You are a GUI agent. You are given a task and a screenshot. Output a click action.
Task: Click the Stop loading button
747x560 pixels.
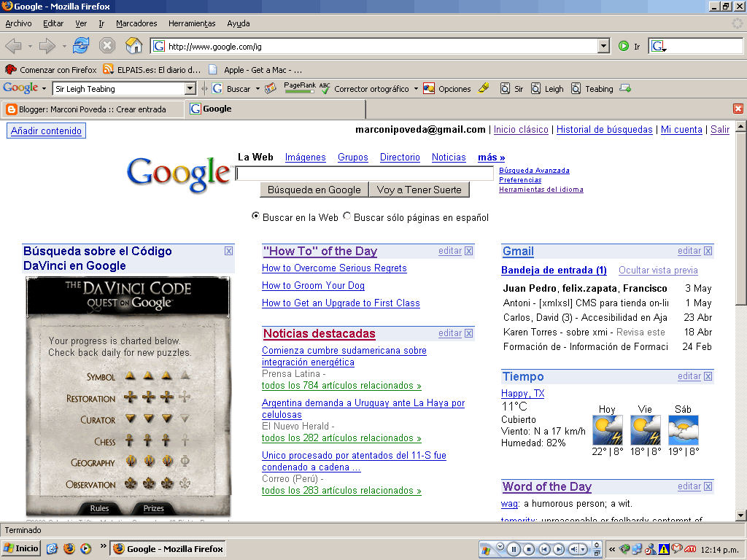107,46
